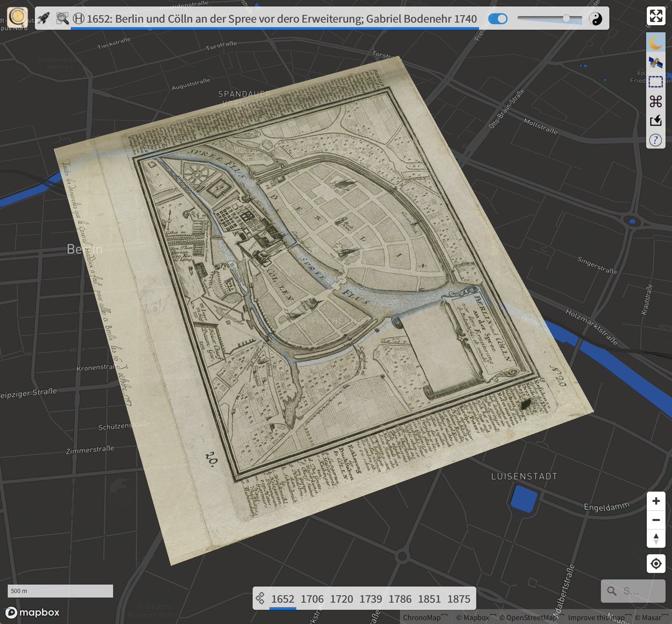Open help with question mark icon

tap(656, 140)
